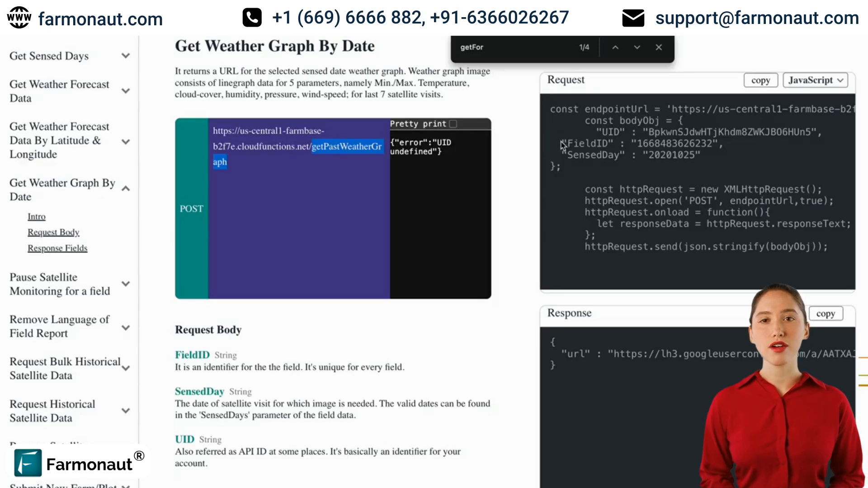Click the Request panel title

[x=566, y=80]
